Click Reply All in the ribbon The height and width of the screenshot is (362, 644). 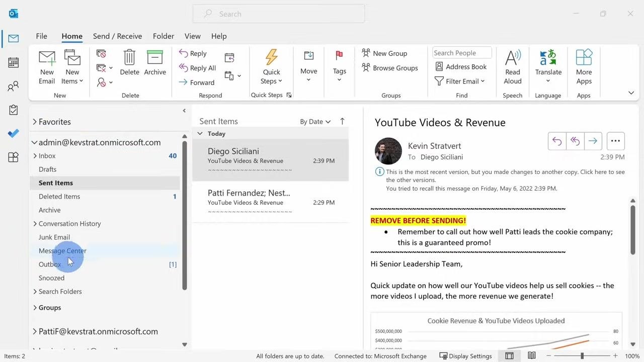(x=198, y=68)
